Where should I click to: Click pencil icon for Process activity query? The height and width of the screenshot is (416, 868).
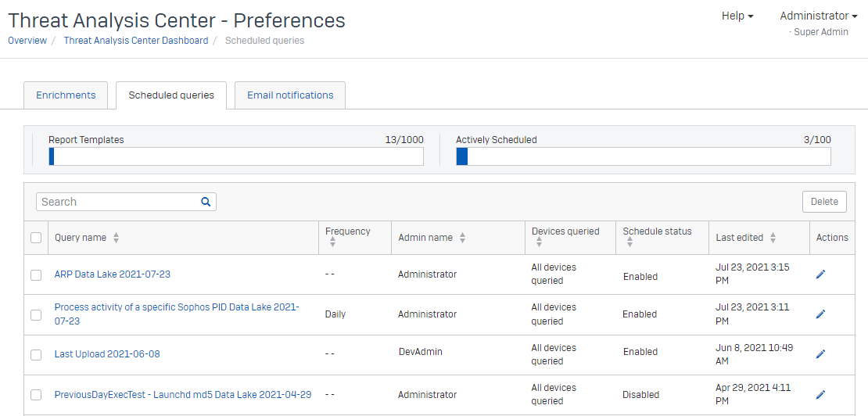coord(820,314)
